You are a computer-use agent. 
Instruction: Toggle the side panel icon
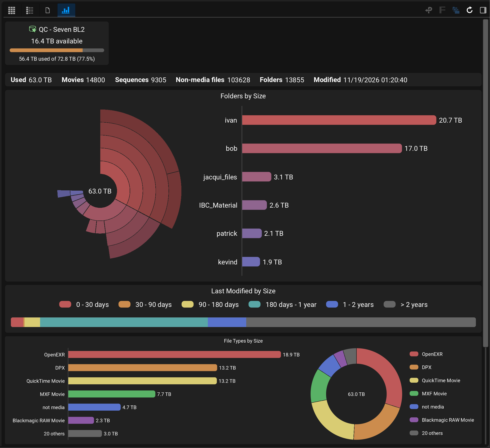pos(483,10)
